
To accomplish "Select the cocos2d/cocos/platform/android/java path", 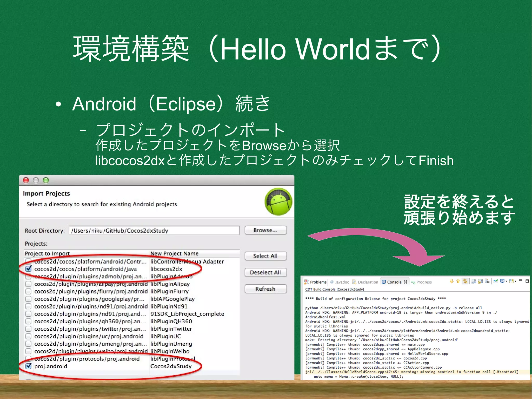I will (x=85, y=269).
